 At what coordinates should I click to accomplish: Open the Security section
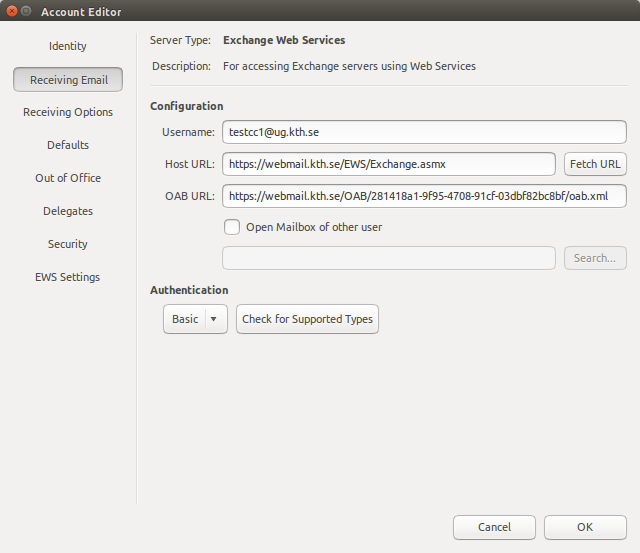pyautogui.click(x=68, y=244)
